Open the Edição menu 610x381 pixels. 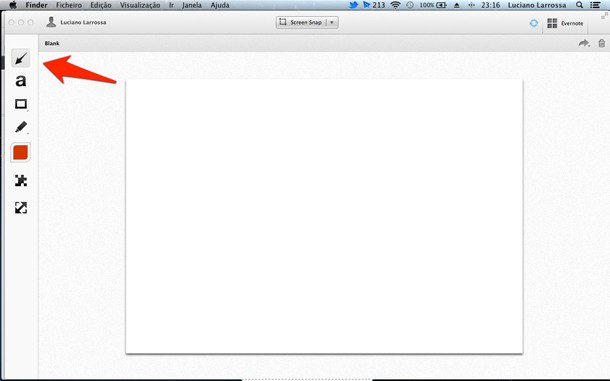click(x=101, y=5)
